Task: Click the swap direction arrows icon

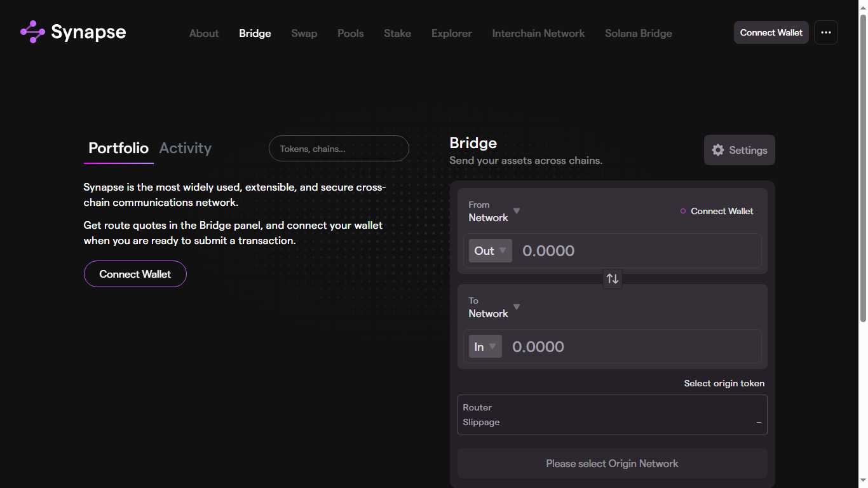Action: pyautogui.click(x=612, y=279)
